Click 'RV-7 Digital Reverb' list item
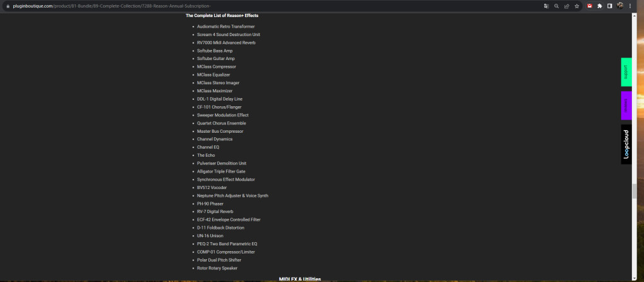The height and width of the screenshot is (282, 644). (x=215, y=212)
